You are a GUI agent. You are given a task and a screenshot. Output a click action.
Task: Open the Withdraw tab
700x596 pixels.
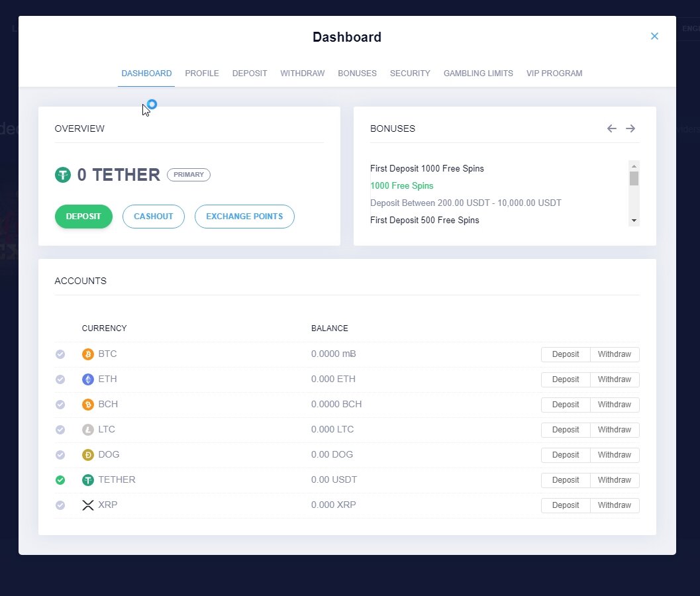302,74
